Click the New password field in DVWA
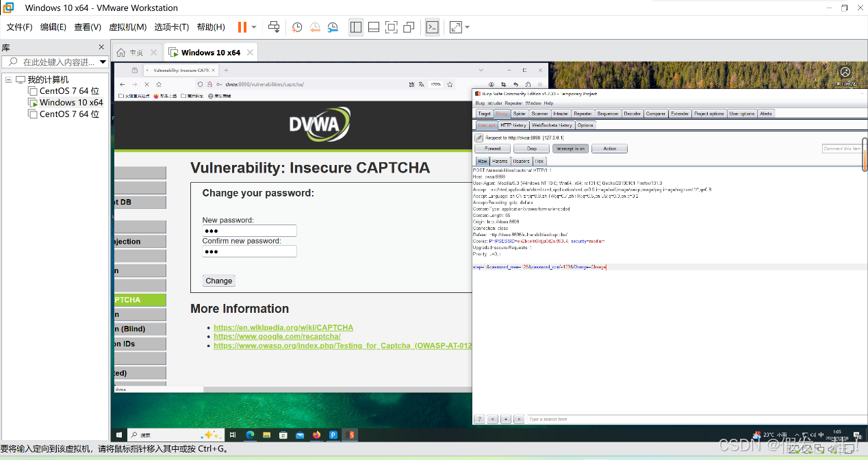Viewport: 868px width, 460px height. click(x=249, y=230)
